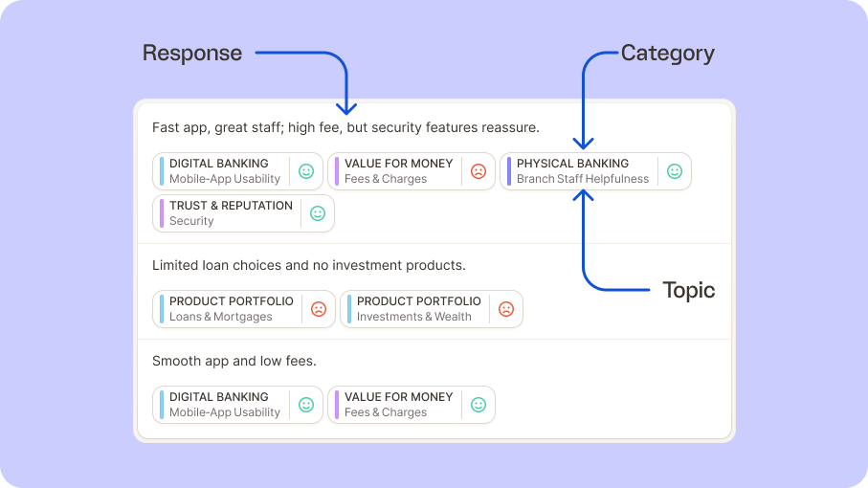
Task: Click the response 'Smooth app and low fees'
Action: (234, 362)
